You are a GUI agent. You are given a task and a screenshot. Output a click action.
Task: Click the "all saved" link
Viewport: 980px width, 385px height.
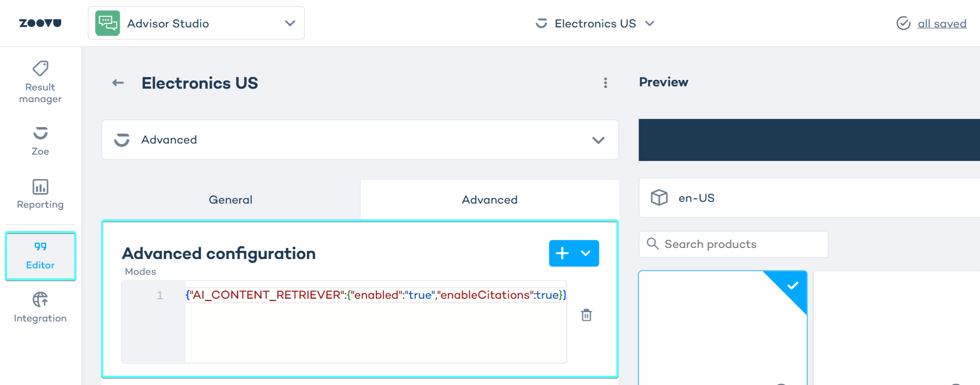point(941,23)
